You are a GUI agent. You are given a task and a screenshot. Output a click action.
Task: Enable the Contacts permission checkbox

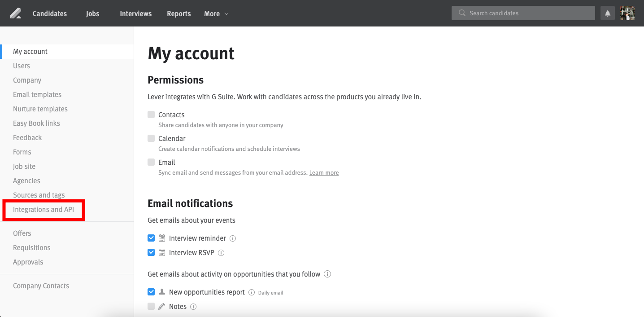(x=151, y=114)
